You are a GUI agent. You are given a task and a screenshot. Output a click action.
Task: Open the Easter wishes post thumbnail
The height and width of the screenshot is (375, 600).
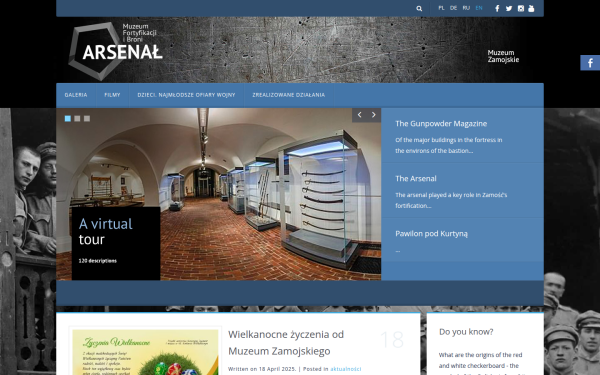145,352
